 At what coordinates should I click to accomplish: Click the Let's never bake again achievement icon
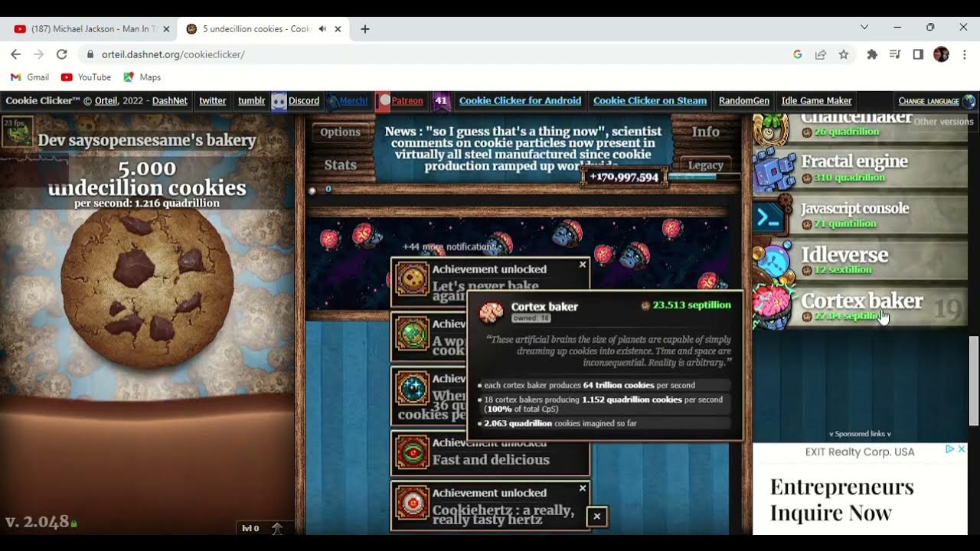click(x=412, y=279)
